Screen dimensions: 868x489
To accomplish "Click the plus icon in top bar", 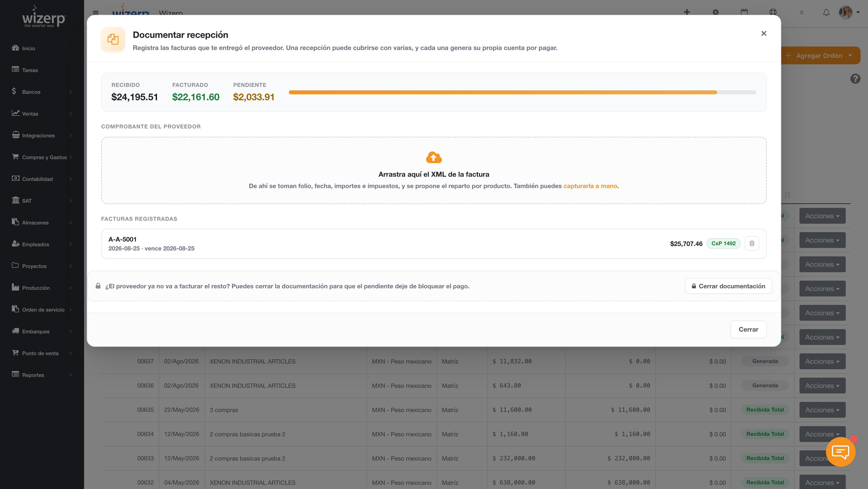I will point(687,12).
